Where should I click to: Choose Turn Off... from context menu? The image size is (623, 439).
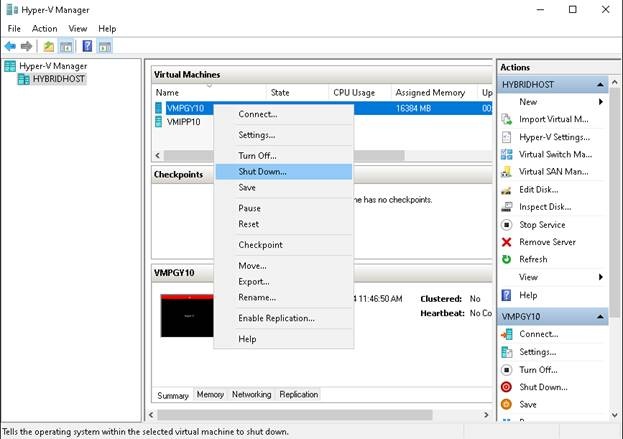pyautogui.click(x=284, y=156)
